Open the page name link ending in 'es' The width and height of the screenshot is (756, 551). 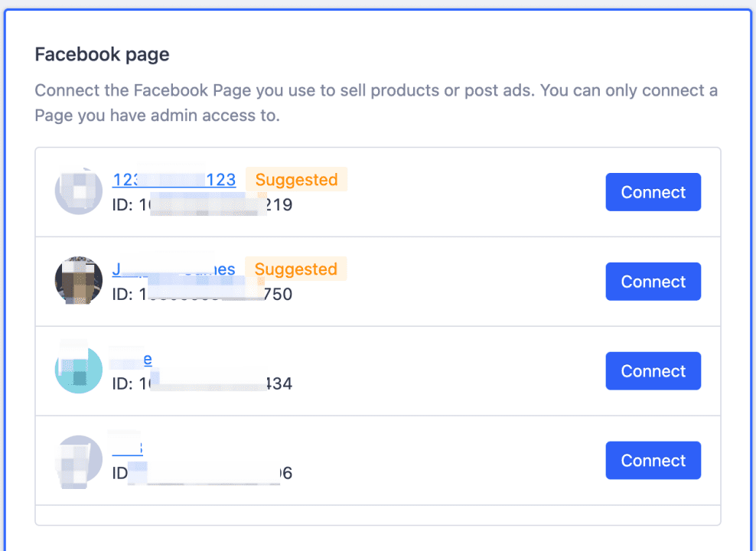coord(174,269)
